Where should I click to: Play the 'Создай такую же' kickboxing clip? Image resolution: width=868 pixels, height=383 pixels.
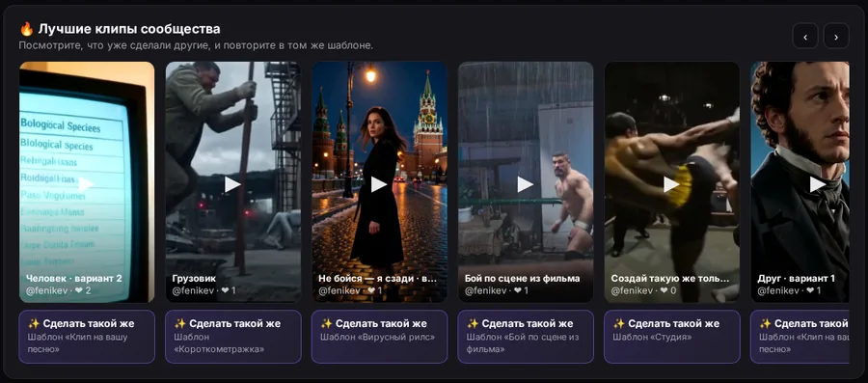[x=671, y=184]
